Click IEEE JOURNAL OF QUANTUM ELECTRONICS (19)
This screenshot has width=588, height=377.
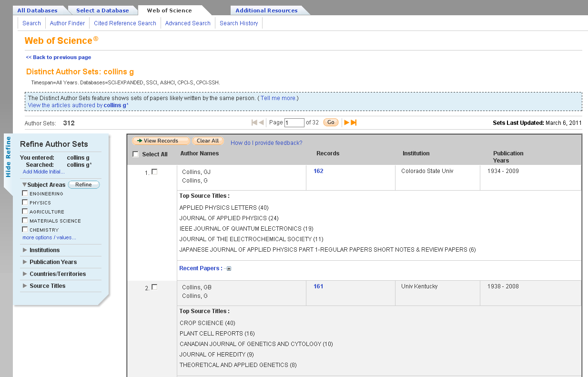coord(246,229)
